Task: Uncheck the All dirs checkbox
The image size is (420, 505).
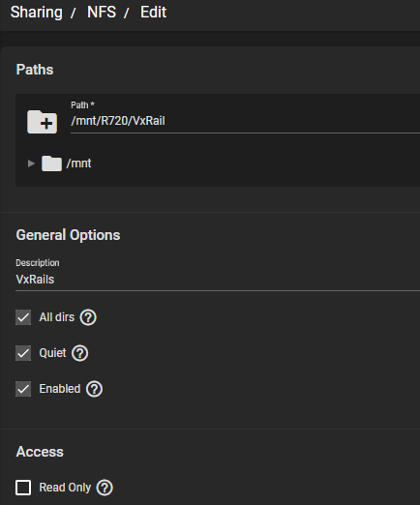Action: point(23,317)
